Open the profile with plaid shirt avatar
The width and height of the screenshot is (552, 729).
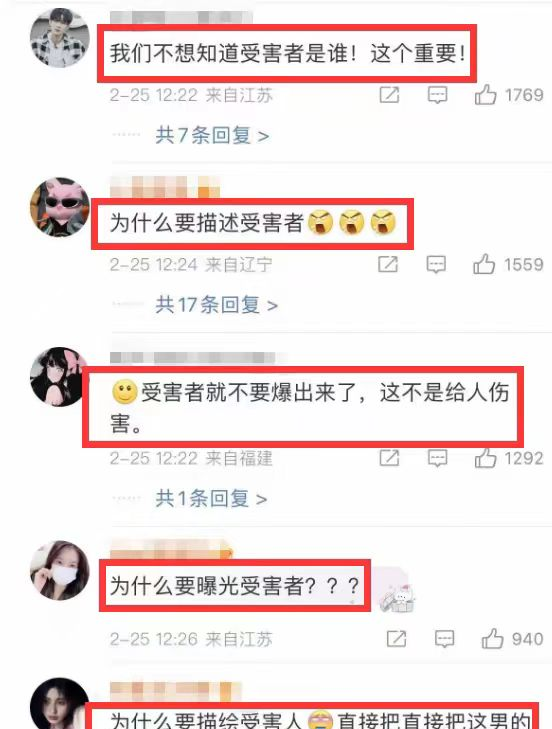[x=60, y=38]
